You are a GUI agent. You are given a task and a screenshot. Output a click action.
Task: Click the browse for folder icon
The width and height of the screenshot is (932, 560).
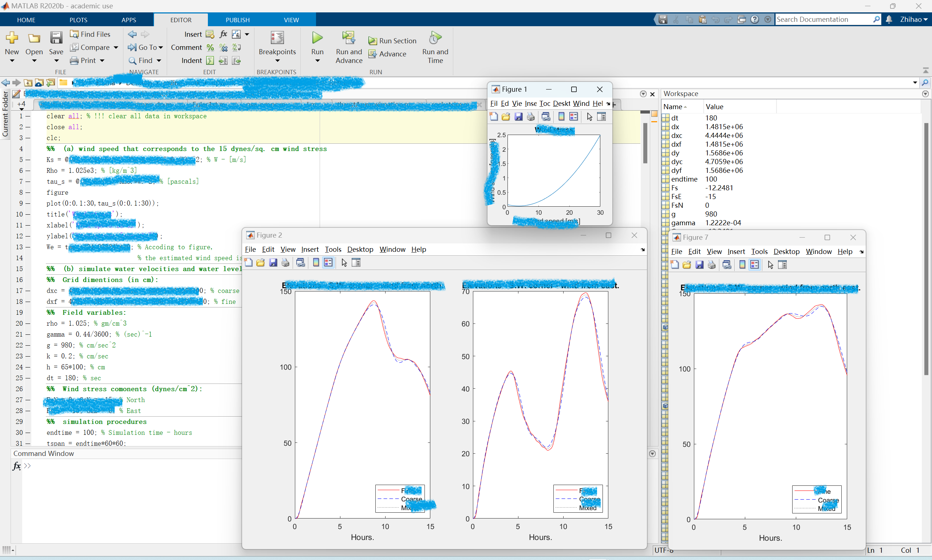click(50, 82)
